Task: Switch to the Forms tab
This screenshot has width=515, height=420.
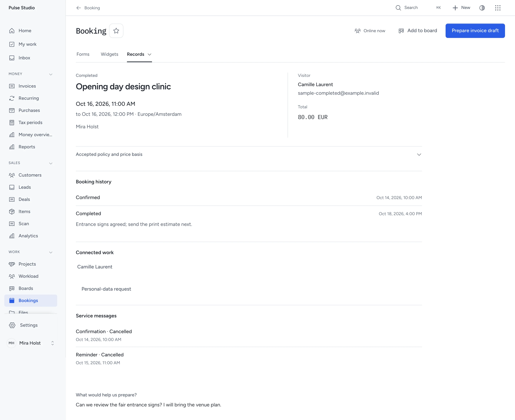Action: point(83,54)
